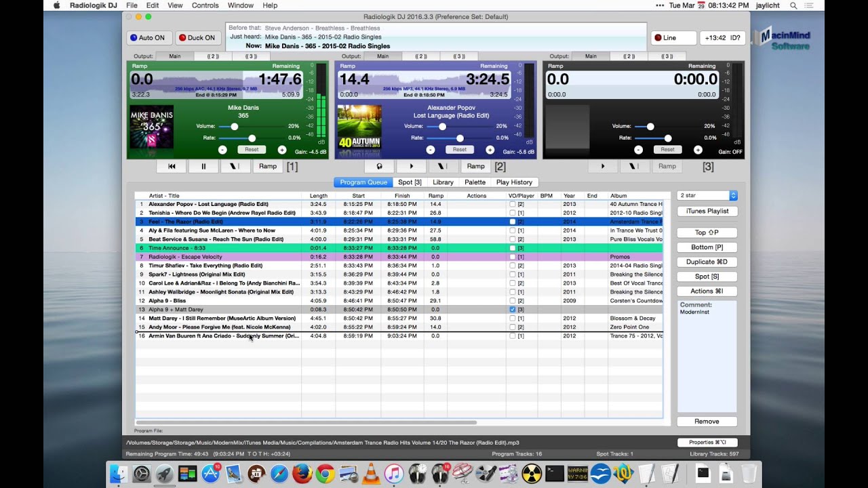Switch to the Play History tab
The height and width of the screenshot is (488, 868).
coord(515,182)
